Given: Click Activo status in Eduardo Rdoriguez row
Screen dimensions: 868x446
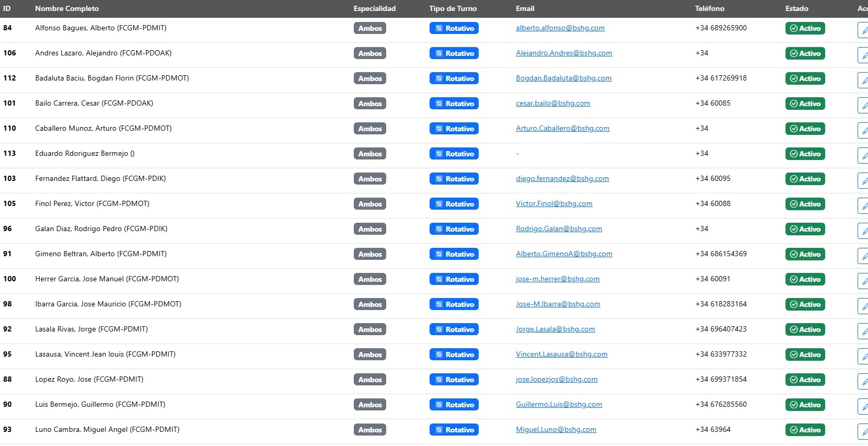Looking at the screenshot, I should [x=805, y=154].
